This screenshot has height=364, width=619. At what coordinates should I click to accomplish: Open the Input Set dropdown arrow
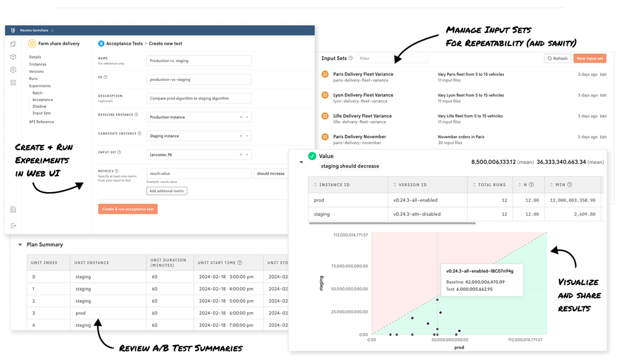coord(247,155)
